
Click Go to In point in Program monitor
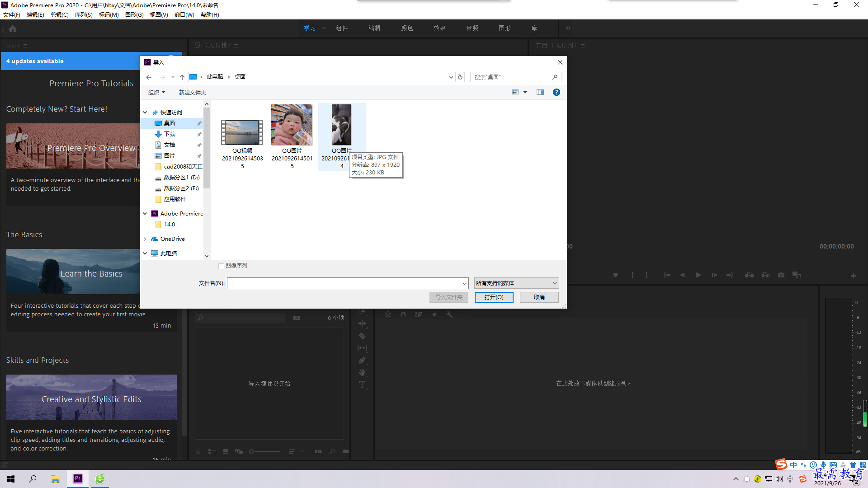pos(667,275)
